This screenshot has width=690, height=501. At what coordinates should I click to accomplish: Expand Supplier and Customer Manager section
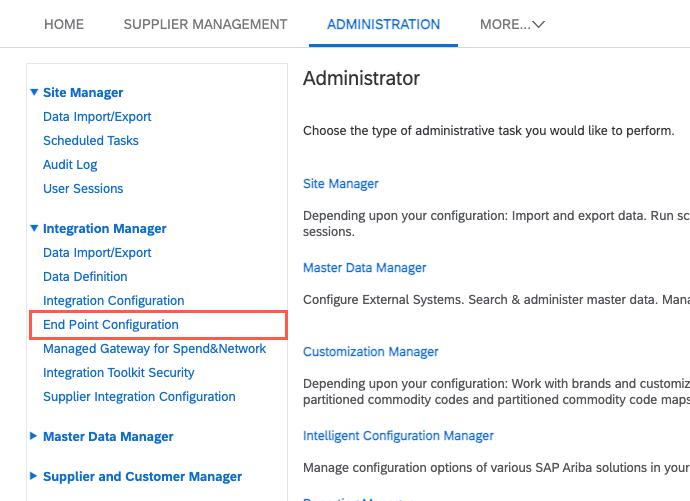click(x=34, y=477)
